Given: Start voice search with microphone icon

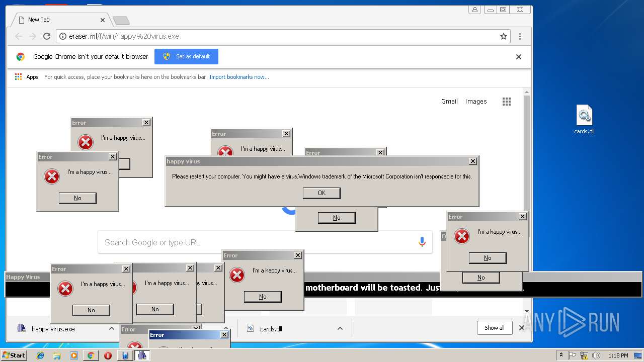Looking at the screenshot, I should 422,242.
